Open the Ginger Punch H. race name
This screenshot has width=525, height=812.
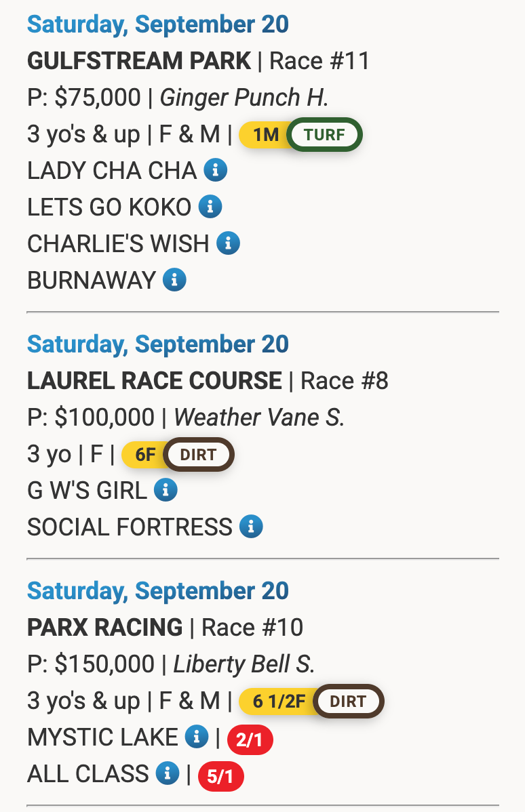click(244, 98)
